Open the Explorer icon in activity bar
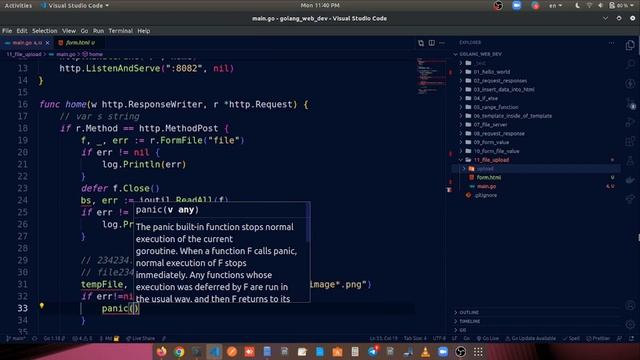The image size is (640, 360). coord(630,45)
